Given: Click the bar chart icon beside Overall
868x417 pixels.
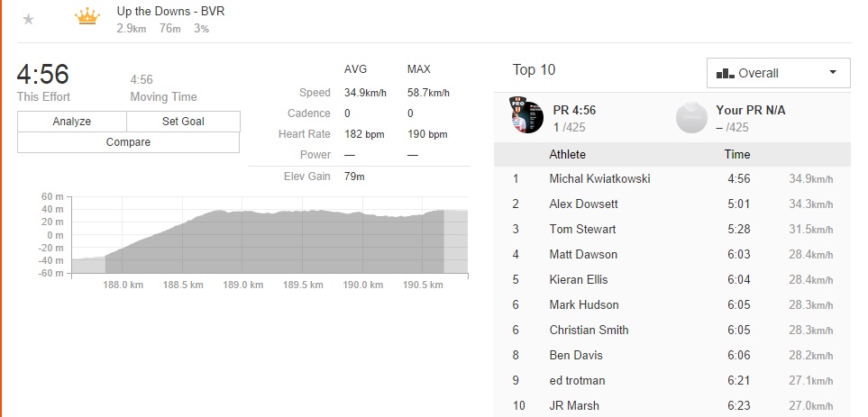Looking at the screenshot, I should point(725,73).
